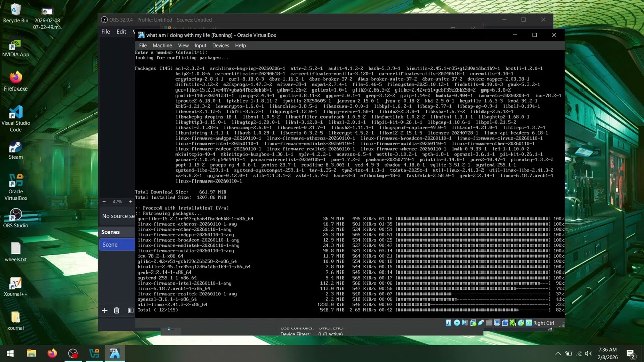Image resolution: width=644 pixels, height=362 pixels.
Task: Open network status in system tray
Action: pyautogui.click(x=579, y=353)
